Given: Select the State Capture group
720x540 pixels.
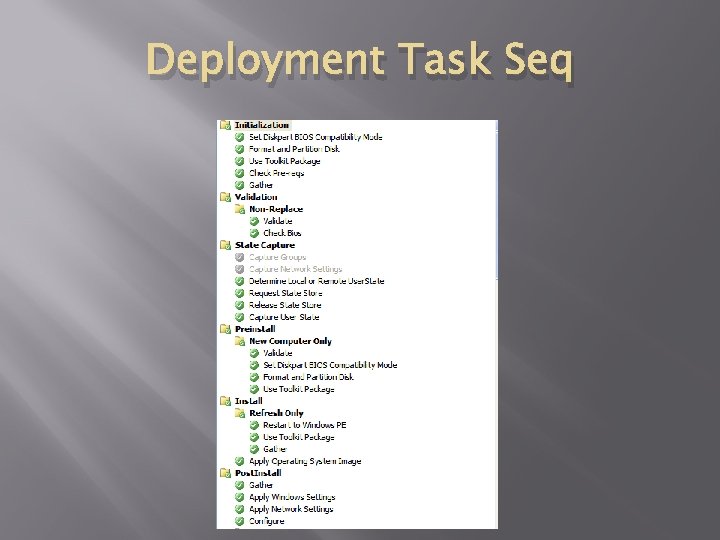Looking at the screenshot, I should [265, 245].
